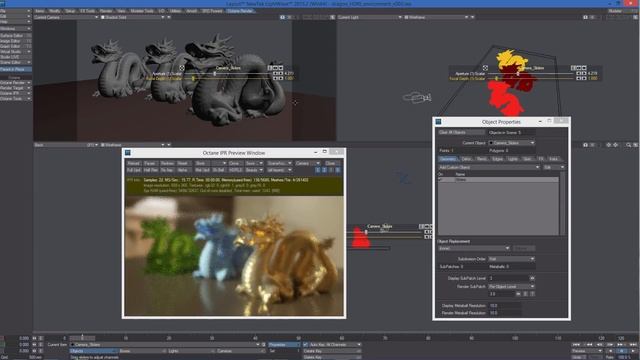The height and width of the screenshot is (360, 640).
Task: Open the Scene/Acc dropdown in IPR toolbar
Action: coord(279,163)
